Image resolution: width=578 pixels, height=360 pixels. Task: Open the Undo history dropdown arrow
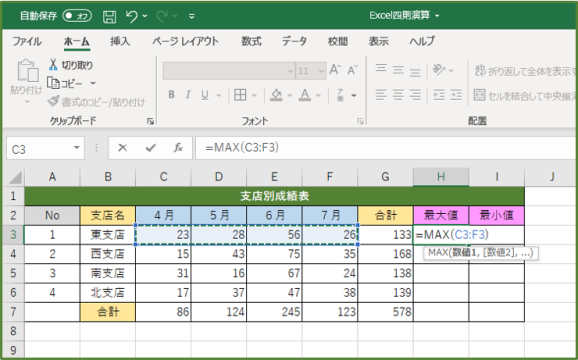(x=144, y=16)
